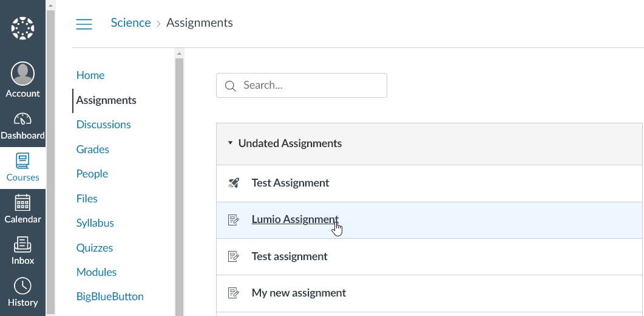Open the Calendar icon
The width and height of the screenshot is (644, 316).
22,202
